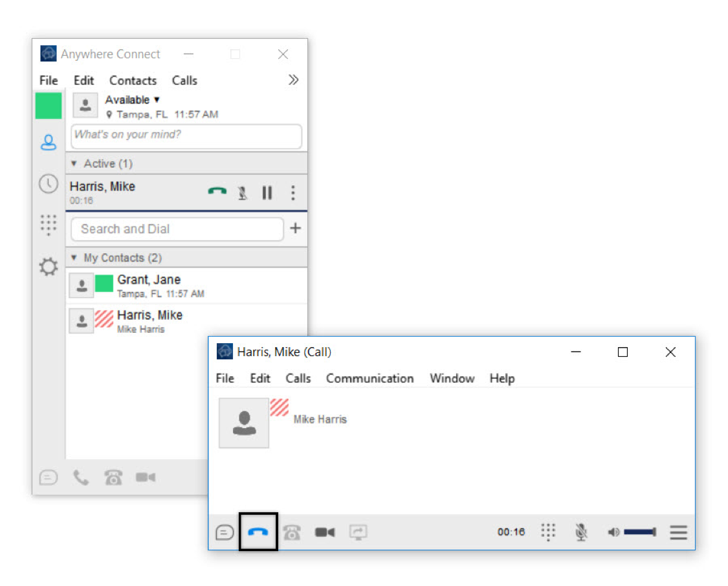Click your profile avatar beside Available
The width and height of the screenshot is (728, 586).
click(85, 105)
